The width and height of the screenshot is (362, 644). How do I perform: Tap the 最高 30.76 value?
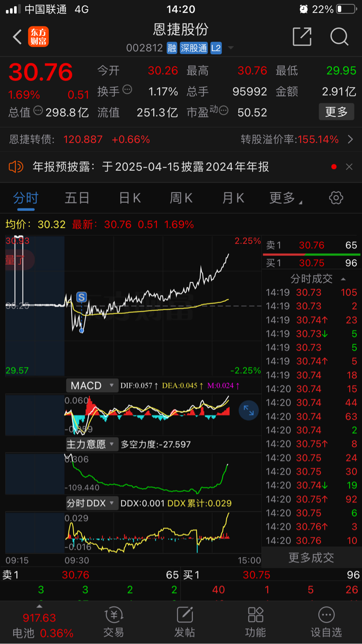[x=252, y=71]
